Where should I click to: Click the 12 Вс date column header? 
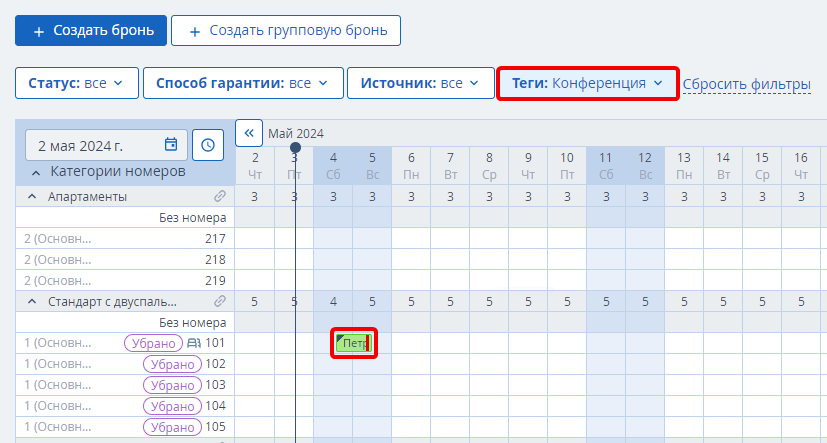(x=645, y=166)
